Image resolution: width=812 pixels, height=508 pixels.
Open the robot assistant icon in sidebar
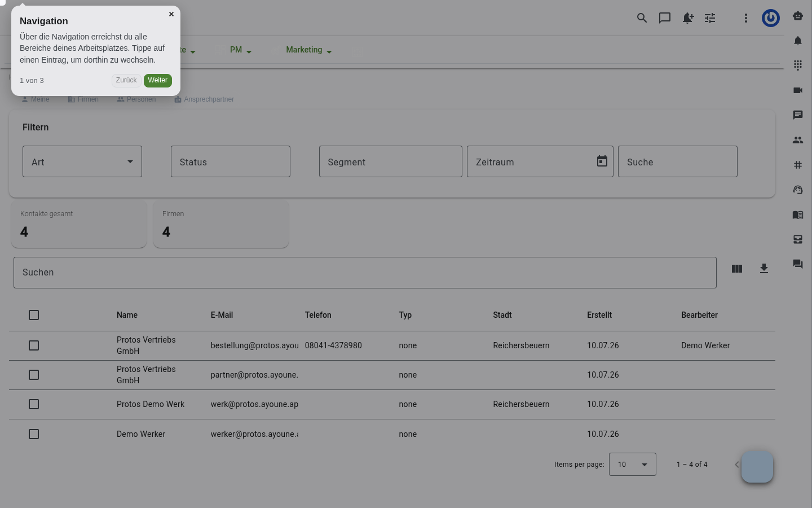point(798,16)
